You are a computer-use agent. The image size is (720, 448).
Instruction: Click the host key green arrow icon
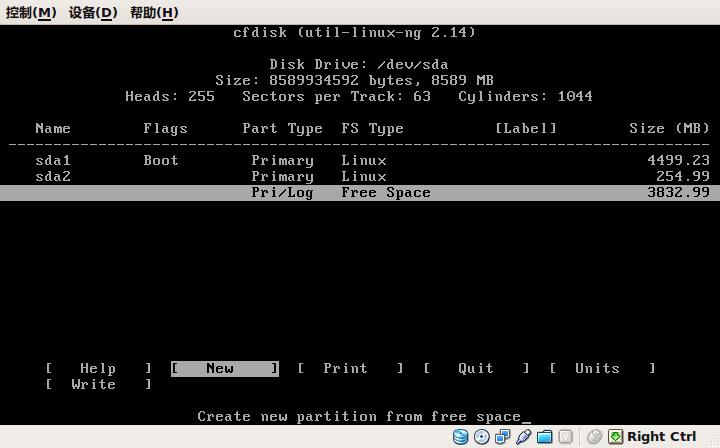[x=615, y=437]
